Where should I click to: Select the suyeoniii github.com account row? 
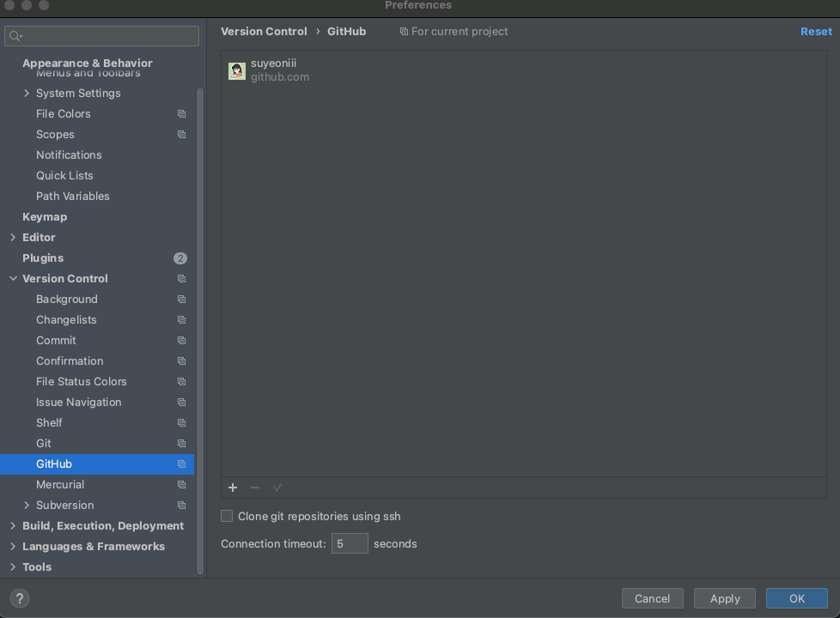point(523,70)
